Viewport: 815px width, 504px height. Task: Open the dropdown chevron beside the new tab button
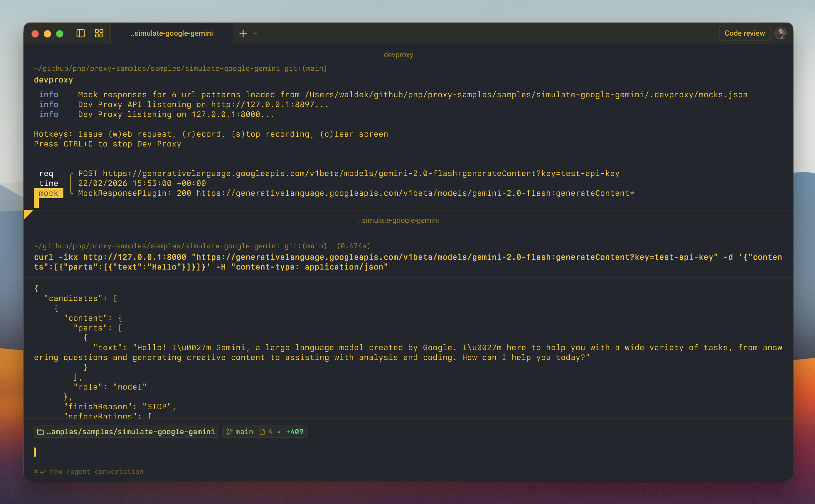point(255,34)
